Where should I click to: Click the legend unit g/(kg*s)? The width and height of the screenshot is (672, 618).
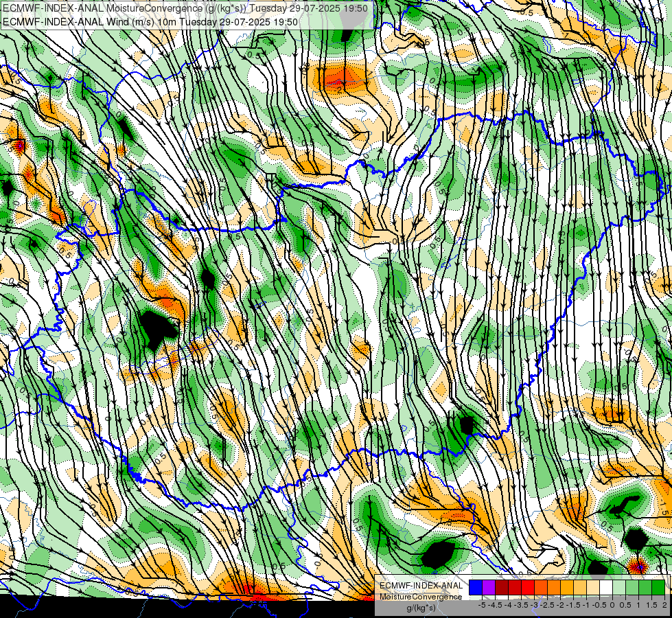(421, 608)
